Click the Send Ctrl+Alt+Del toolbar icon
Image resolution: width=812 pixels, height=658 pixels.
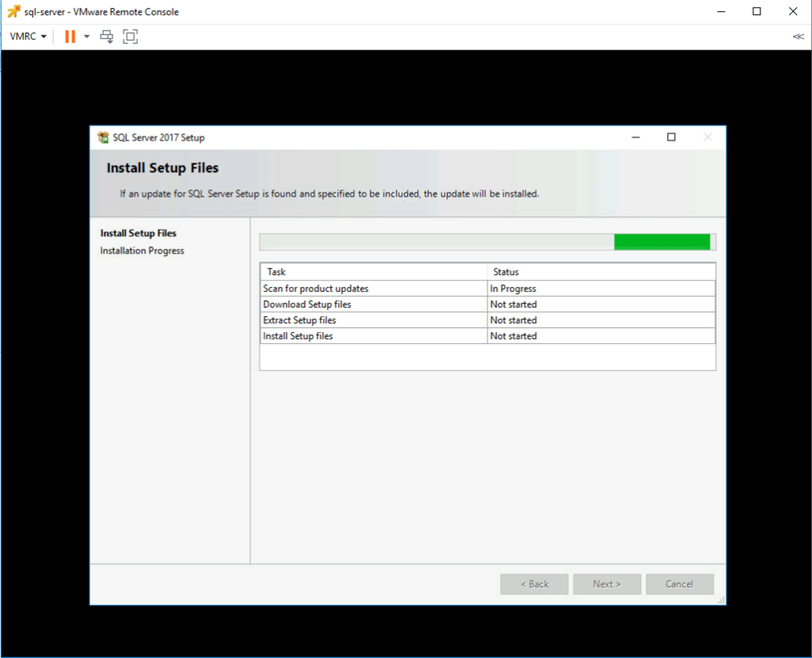106,36
